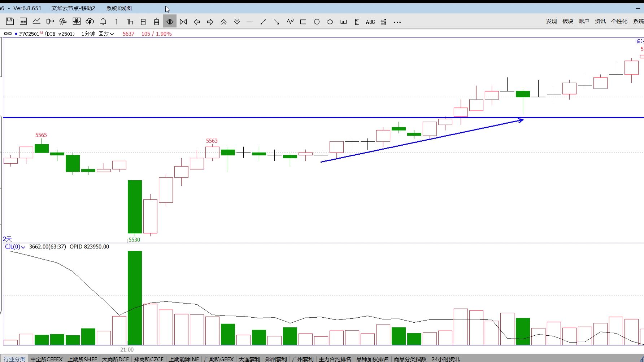The width and height of the screenshot is (644, 362).
Task: Select the rectangle drawing tool
Action: click(x=303, y=22)
